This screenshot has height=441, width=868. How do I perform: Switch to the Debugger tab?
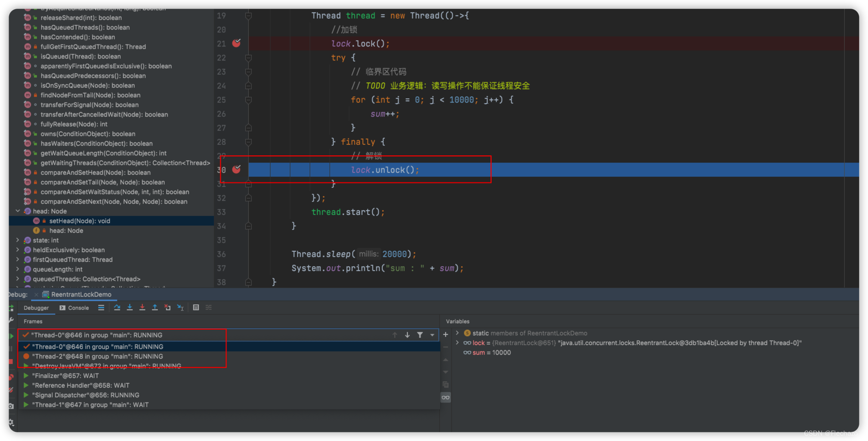click(36, 308)
